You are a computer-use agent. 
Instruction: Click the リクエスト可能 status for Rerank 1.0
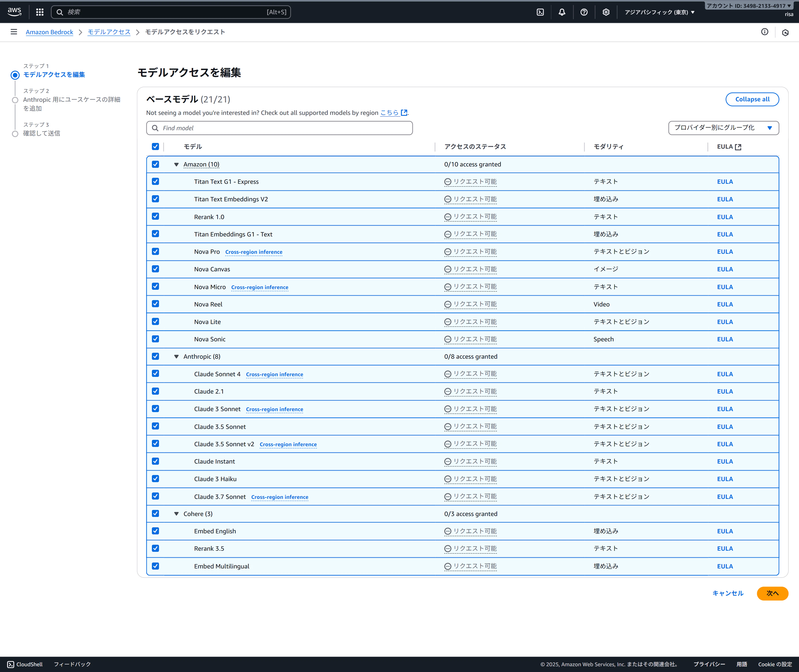[x=471, y=217]
